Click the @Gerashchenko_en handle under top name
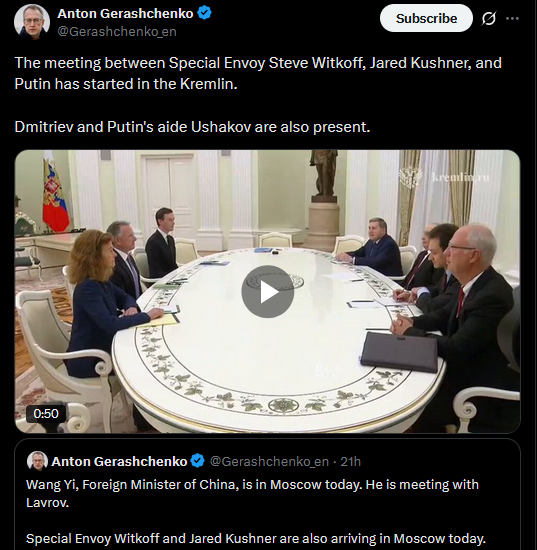537x550 pixels. tap(117, 32)
